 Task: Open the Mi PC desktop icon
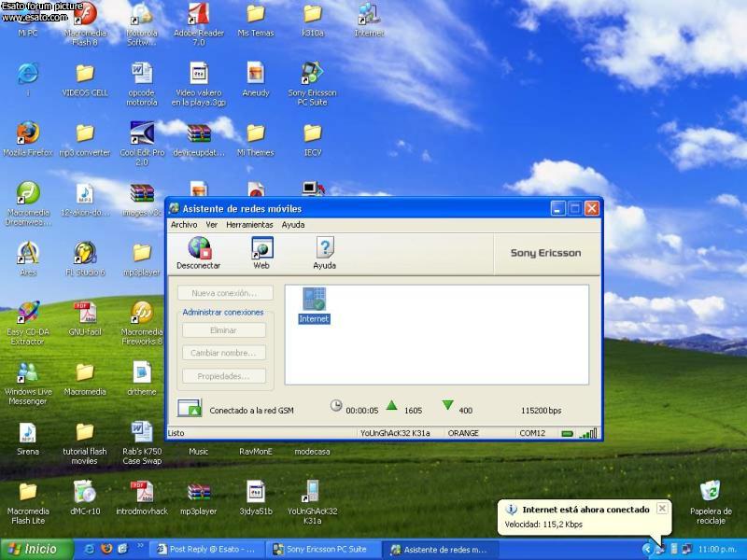(28, 21)
